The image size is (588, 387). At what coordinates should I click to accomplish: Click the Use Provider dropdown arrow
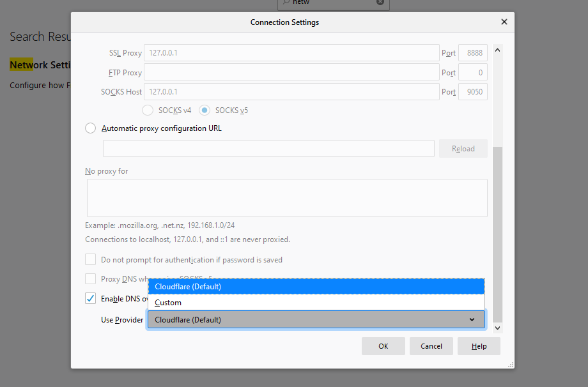pos(472,319)
